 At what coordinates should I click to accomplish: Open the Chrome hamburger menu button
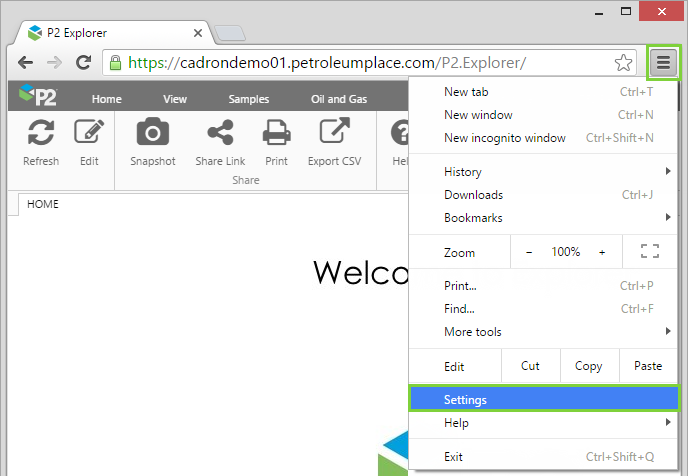tap(663, 62)
